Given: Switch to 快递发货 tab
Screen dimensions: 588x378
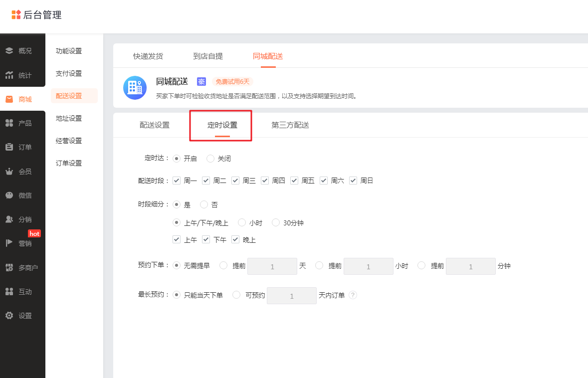Looking at the screenshot, I should [148, 56].
